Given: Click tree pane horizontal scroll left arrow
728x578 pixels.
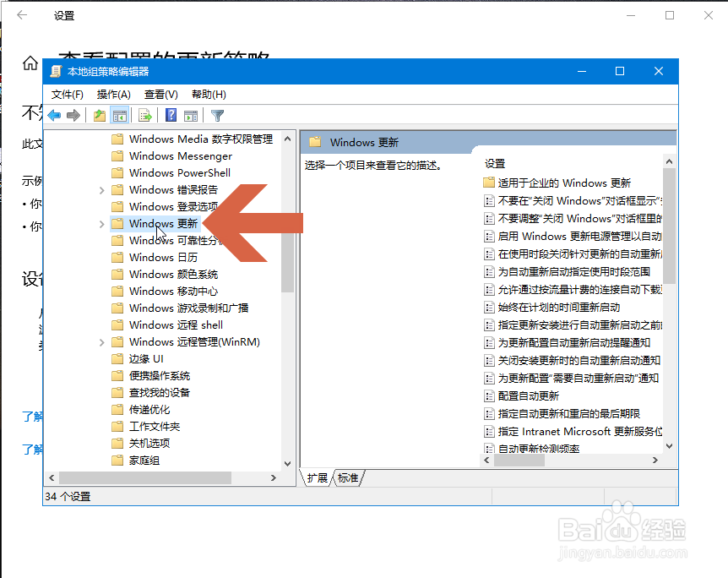Looking at the screenshot, I should coord(52,477).
